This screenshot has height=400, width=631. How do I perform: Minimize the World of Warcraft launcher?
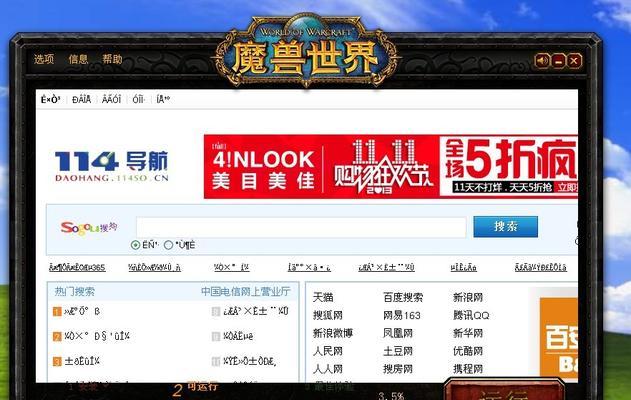click(x=558, y=61)
